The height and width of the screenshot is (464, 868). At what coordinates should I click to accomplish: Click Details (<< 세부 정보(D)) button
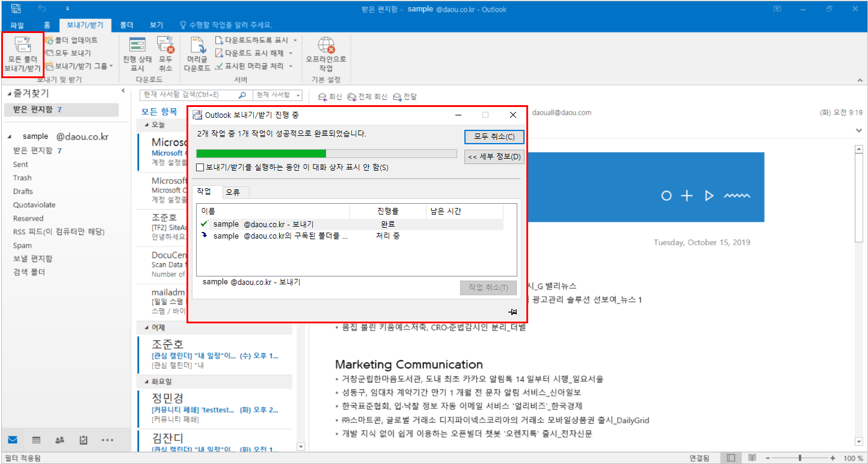click(x=494, y=157)
